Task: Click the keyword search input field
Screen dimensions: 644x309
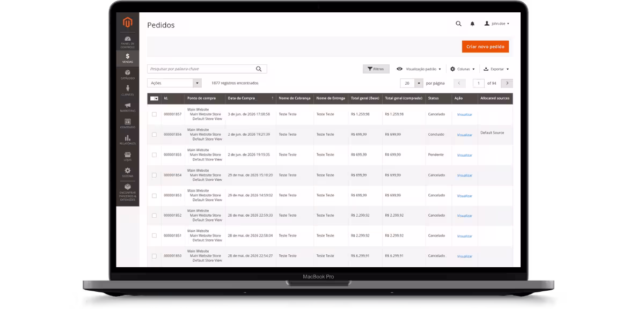Action: coord(201,69)
